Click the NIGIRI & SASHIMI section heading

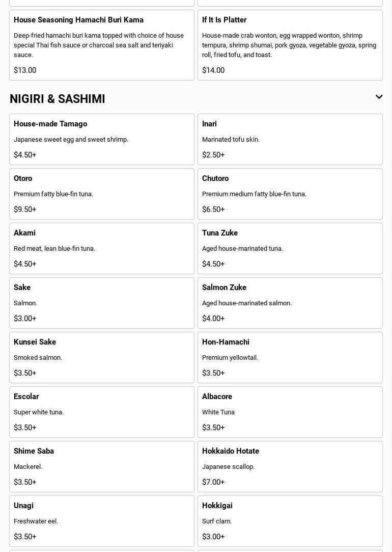click(x=58, y=99)
